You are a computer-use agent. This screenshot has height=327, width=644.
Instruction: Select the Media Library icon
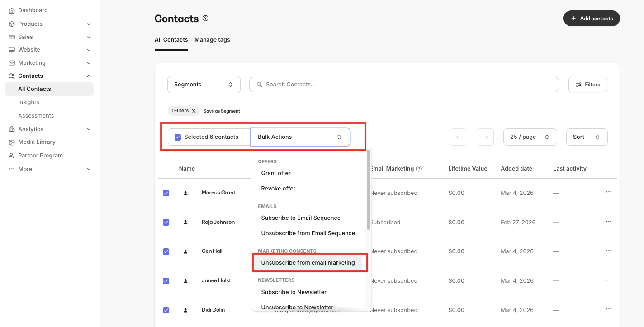pos(12,142)
